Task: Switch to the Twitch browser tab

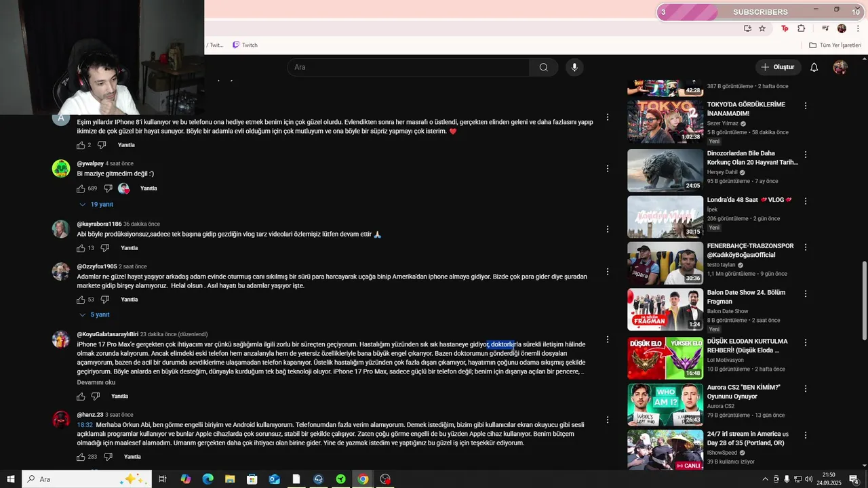Action: click(x=245, y=45)
